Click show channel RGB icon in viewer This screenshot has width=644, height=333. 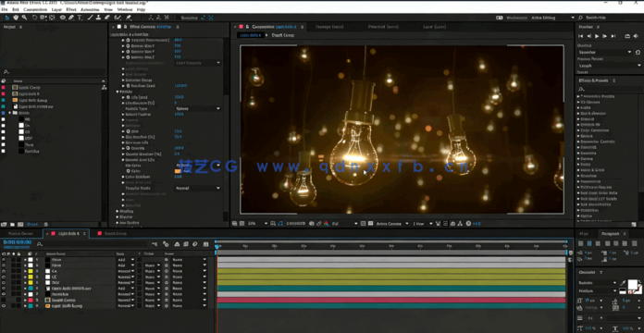pos(326,224)
